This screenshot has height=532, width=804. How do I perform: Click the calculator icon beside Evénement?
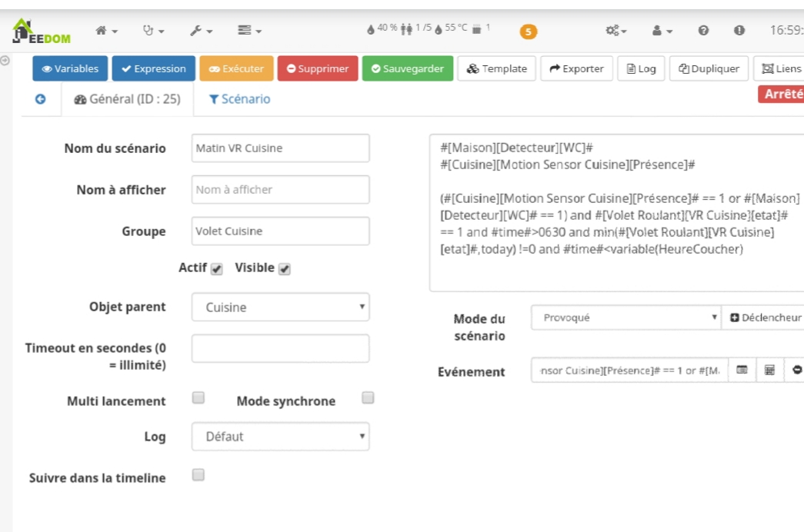tap(769, 370)
